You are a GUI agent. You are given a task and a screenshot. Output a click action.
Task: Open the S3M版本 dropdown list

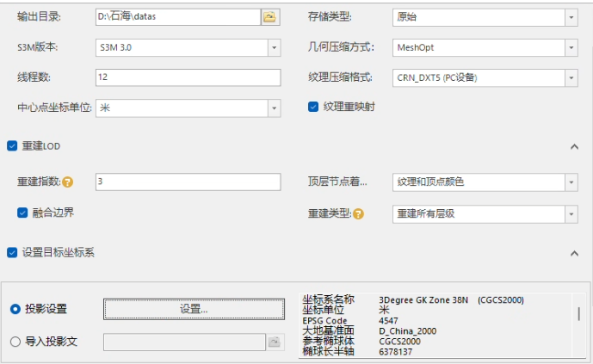(274, 47)
